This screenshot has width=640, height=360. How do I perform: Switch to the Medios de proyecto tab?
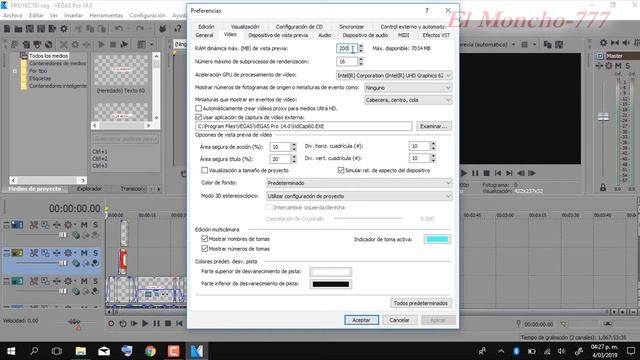35,189
